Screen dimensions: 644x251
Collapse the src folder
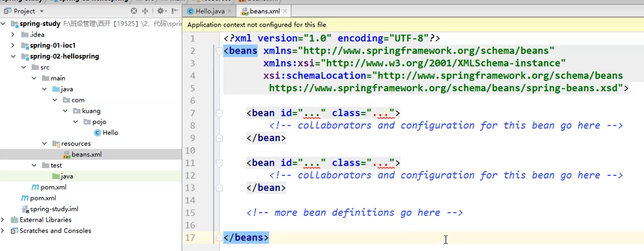pos(24,67)
